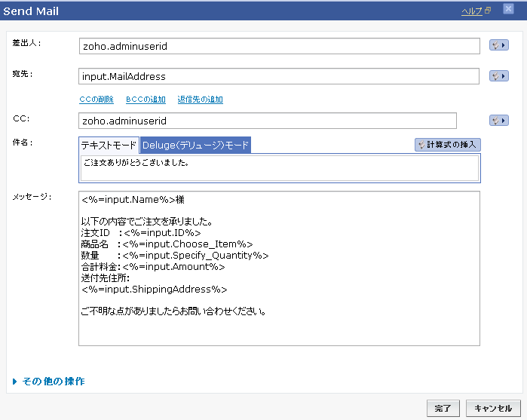527x420 pixels.
Task: Click the ヘルプ link in title bar
Action: [472, 11]
